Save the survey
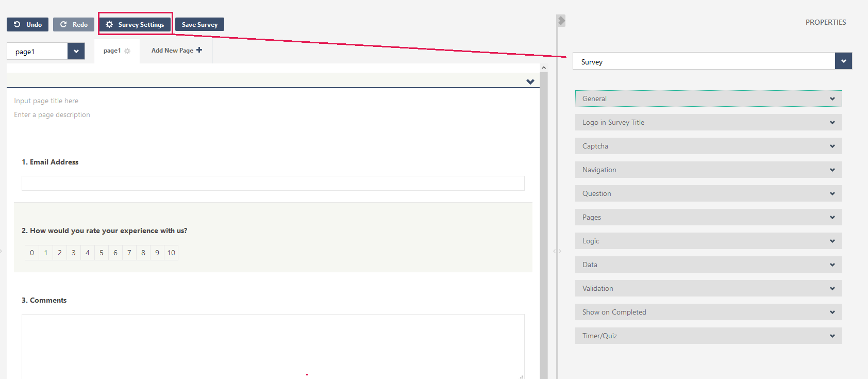 (199, 24)
